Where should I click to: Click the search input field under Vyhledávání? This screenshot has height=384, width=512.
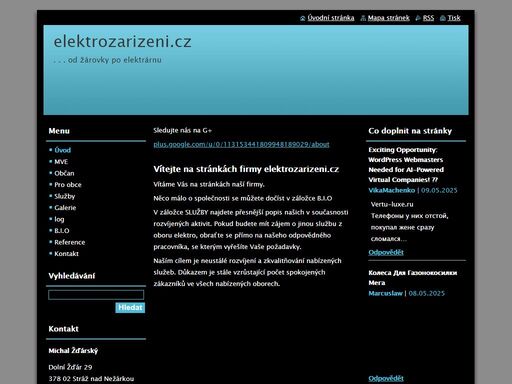[96, 295]
